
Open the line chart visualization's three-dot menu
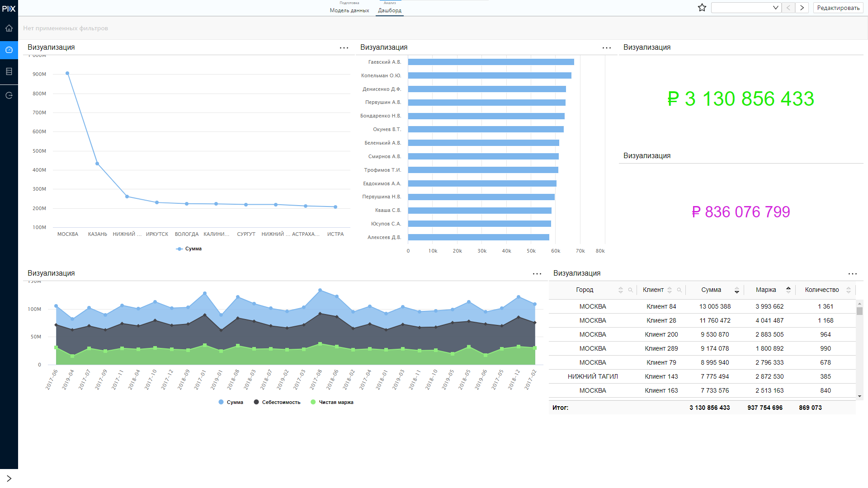click(x=344, y=48)
